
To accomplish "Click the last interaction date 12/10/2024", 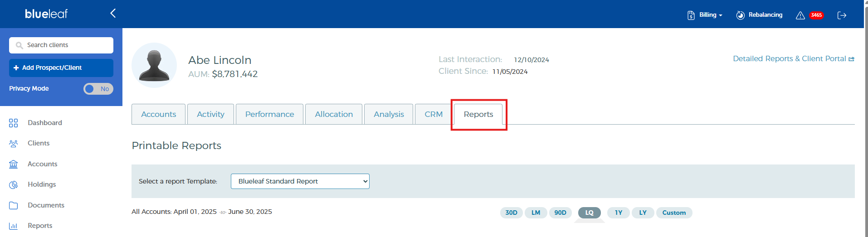I will click(532, 60).
